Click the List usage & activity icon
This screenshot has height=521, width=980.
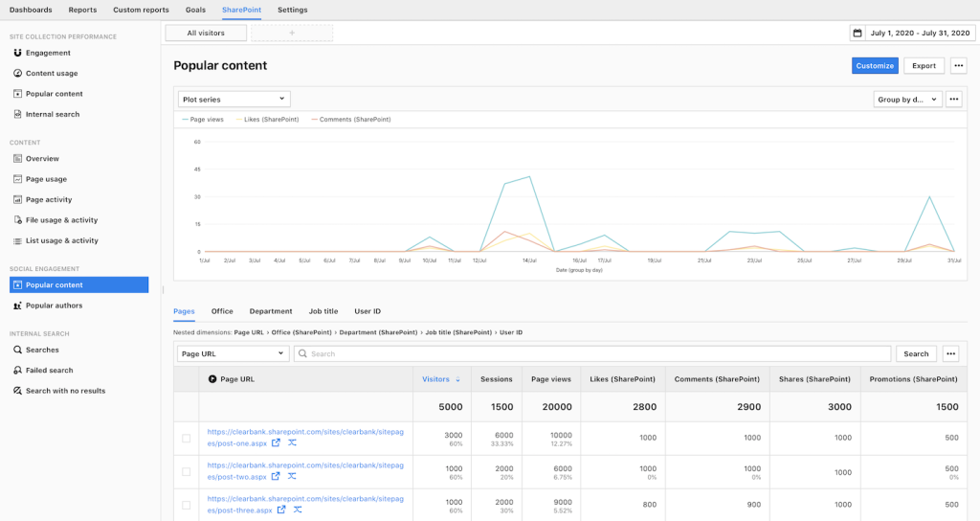coord(17,240)
